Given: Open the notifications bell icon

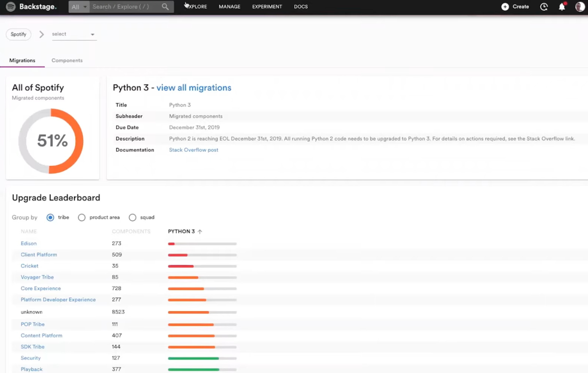Looking at the screenshot, I should (x=562, y=7).
